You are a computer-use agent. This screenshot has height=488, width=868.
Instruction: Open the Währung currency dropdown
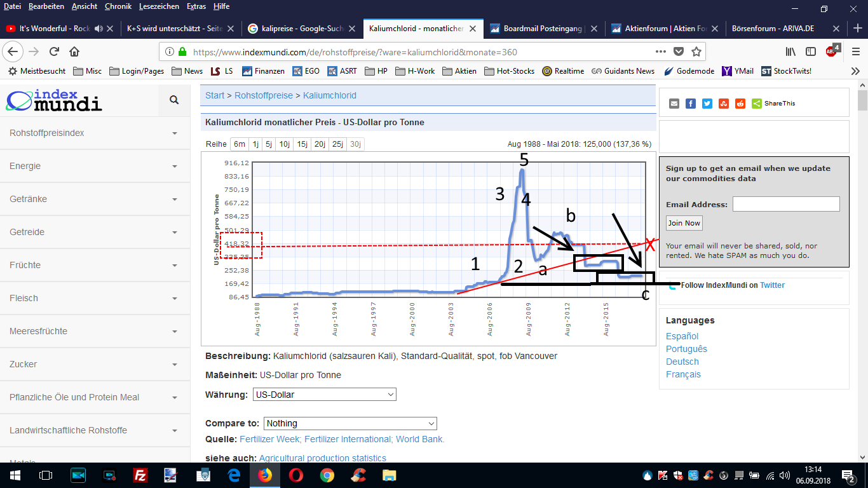324,395
